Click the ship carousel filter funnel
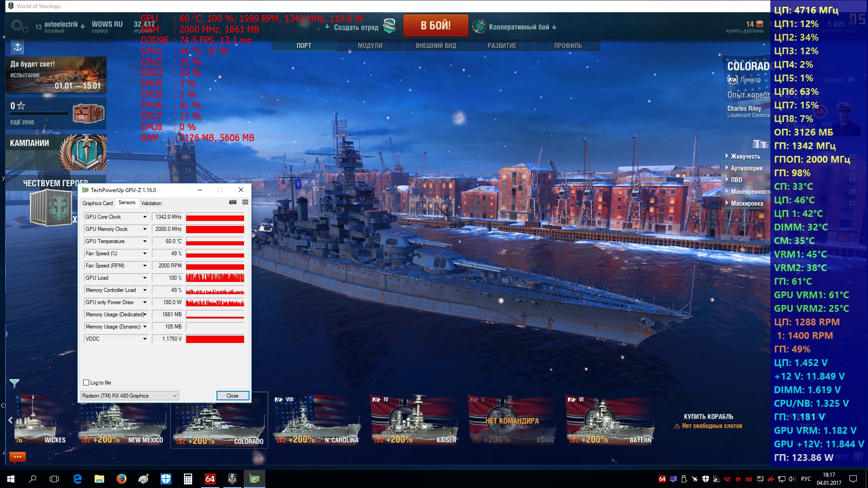 (x=14, y=384)
